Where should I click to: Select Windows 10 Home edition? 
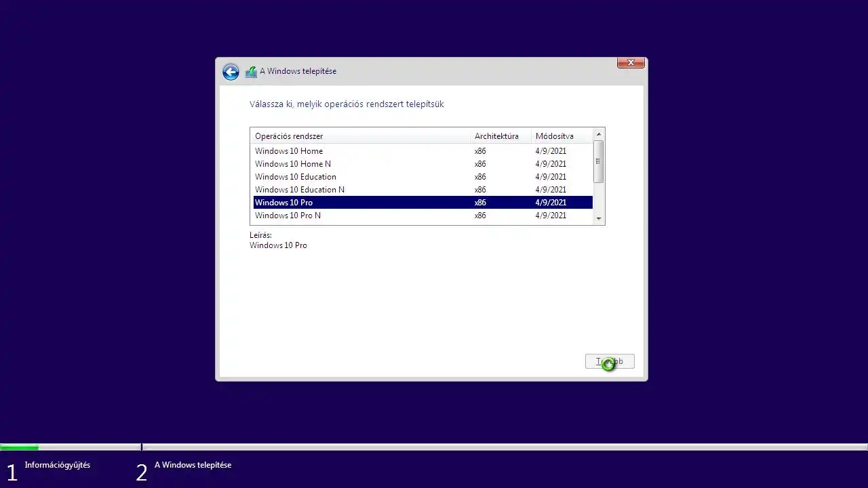pos(422,151)
